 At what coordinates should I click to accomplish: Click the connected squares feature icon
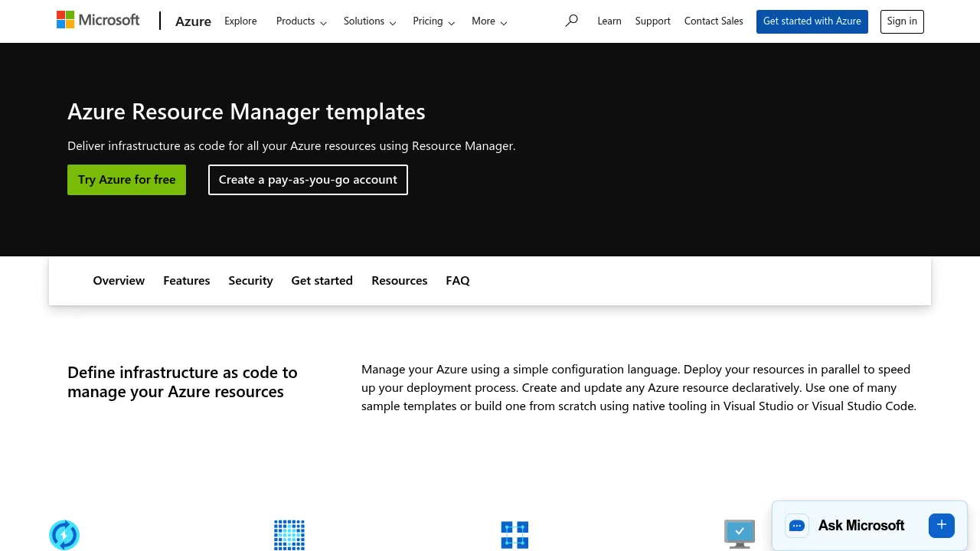coord(514,535)
